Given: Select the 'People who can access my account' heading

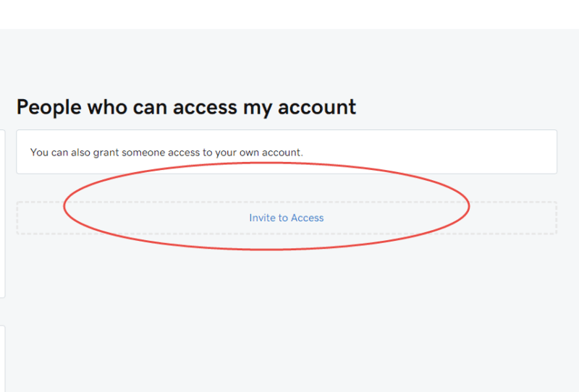Looking at the screenshot, I should click(186, 108).
